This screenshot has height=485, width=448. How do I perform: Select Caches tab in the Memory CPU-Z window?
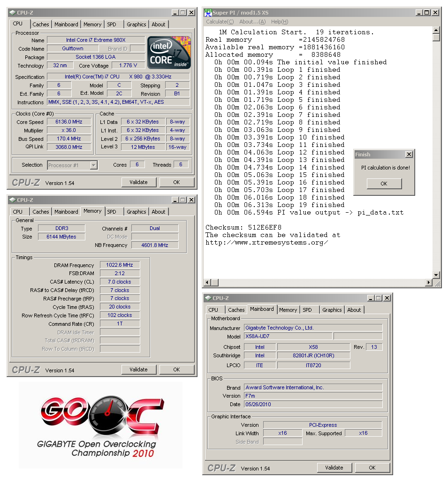tap(41, 212)
